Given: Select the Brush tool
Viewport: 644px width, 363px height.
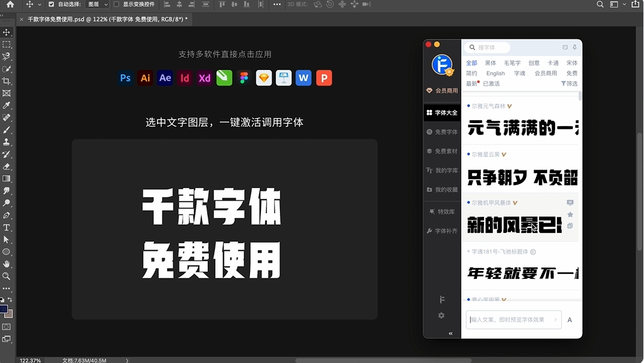Looking at the screenshot, I should click(x=7, y=130).
